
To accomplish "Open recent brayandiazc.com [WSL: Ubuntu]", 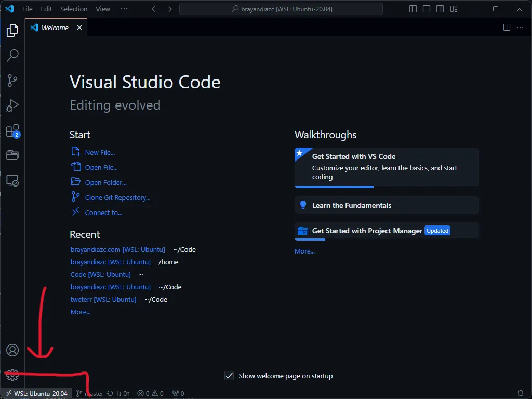I will point(117,250).
